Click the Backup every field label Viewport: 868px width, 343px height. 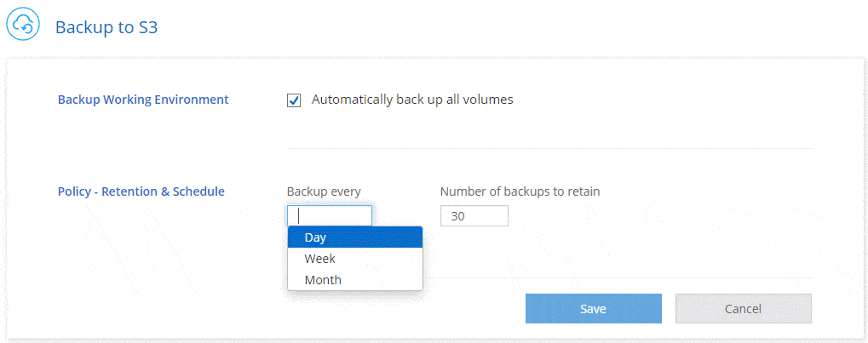click(x=324, y=192)
